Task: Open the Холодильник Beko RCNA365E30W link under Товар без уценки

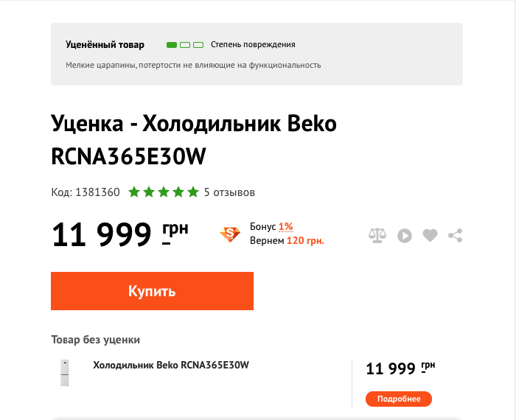Action: 171,365
